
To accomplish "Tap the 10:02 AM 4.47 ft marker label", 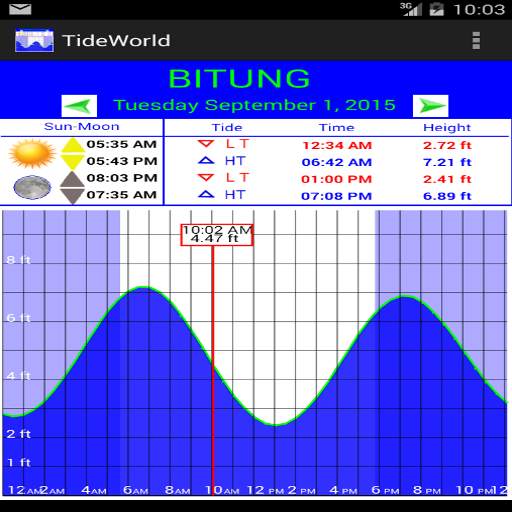I will coord(217,235).
